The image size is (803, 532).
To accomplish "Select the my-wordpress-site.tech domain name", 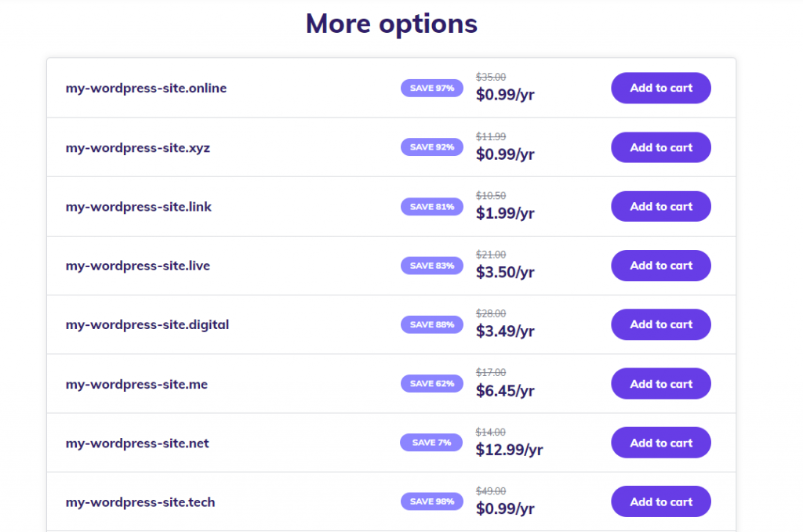I will click(140, 502).
